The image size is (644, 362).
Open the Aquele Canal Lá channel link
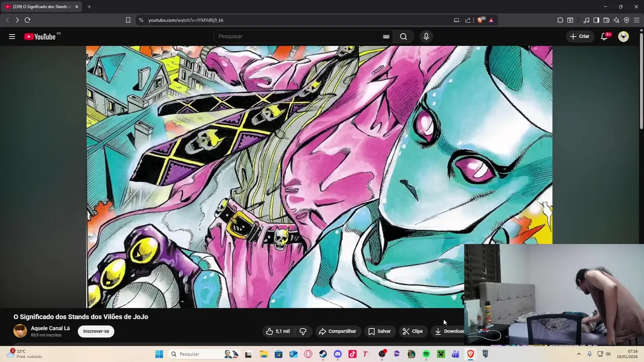tap(50, 328)
